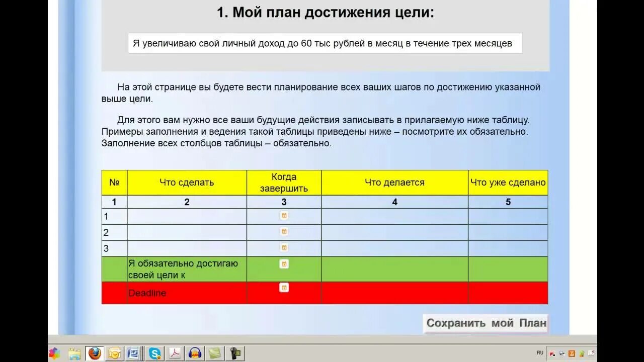Click the RU language indicator
Screen dimensions: 644x362
click(540, 353)
